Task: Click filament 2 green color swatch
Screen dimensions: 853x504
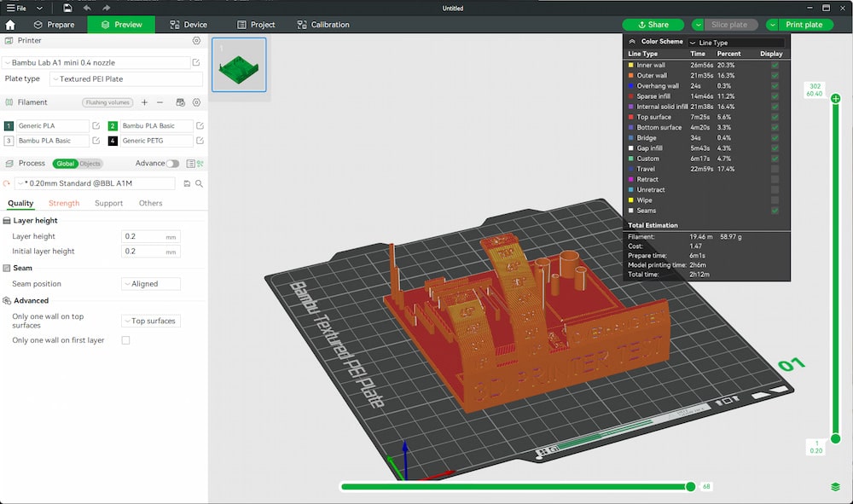Action: (x=113, y=125)
